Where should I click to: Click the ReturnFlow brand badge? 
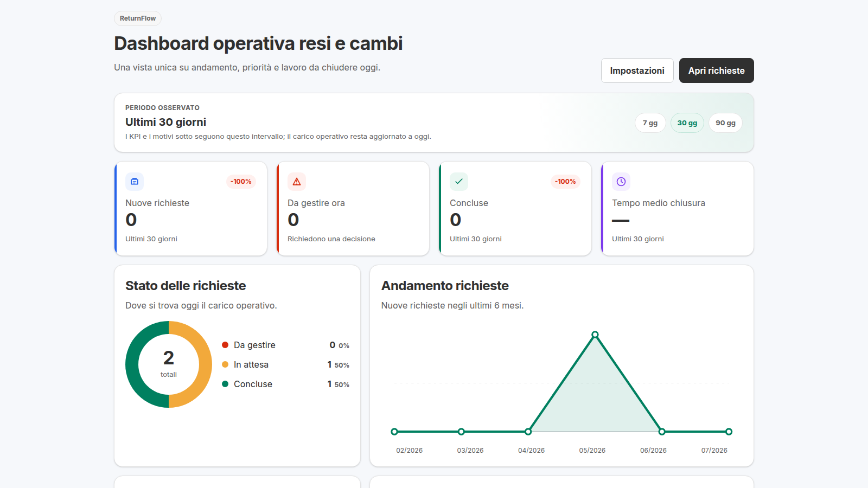click(138, 18)
